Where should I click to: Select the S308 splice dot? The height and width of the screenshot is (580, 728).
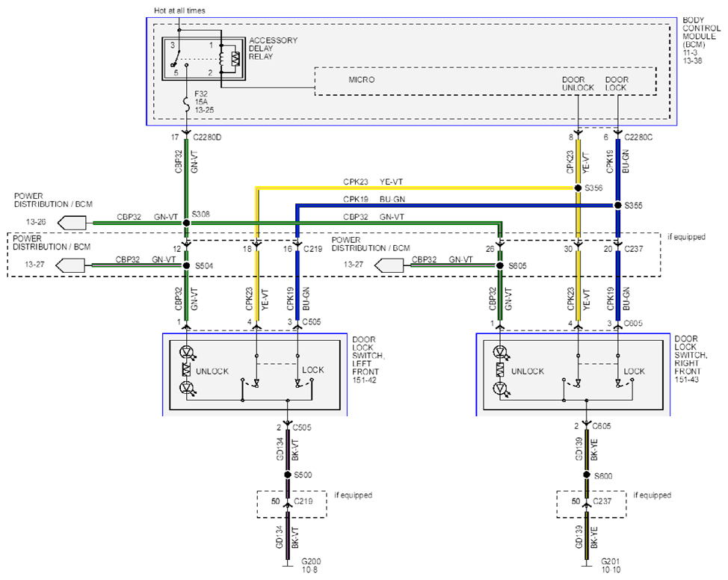tap(187, 223)
